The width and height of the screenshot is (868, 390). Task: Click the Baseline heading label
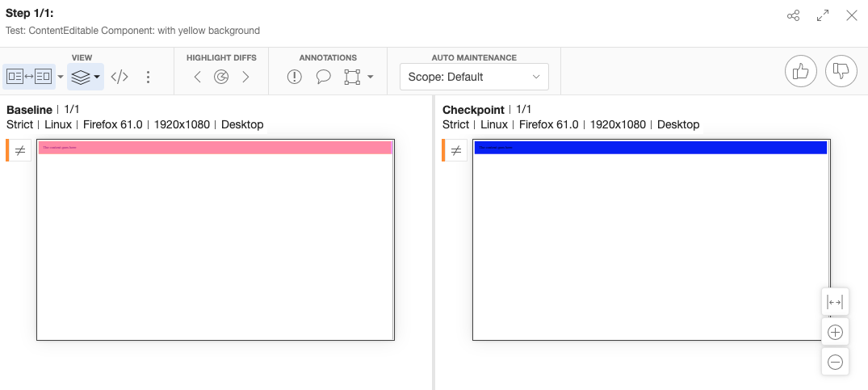pyautogui.click(x=29, y=110)
